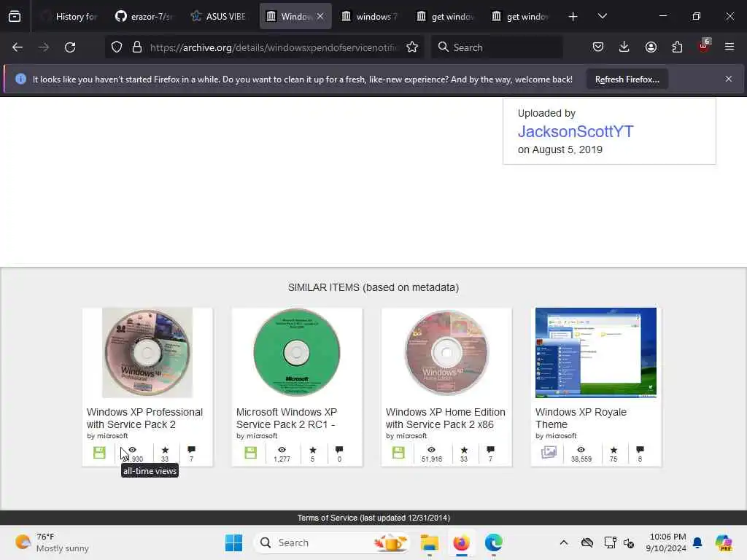
Task: Click views eye icon on Royale Theme card
Action: tap(581, 449)
